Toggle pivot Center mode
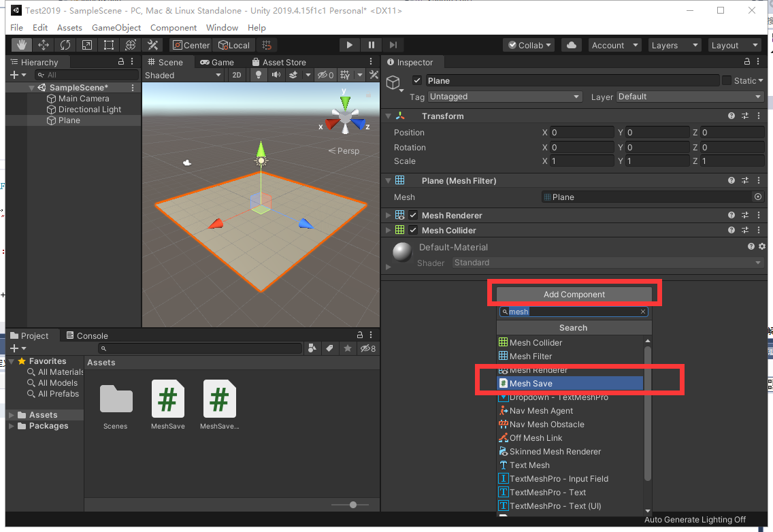The height and width of the screenshot is (532, 773). point(191,45)
